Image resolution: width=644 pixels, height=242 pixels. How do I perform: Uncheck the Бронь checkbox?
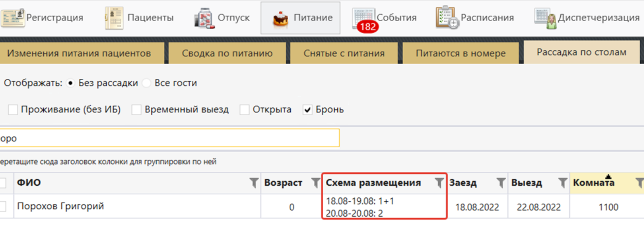(x=308, y=110)
